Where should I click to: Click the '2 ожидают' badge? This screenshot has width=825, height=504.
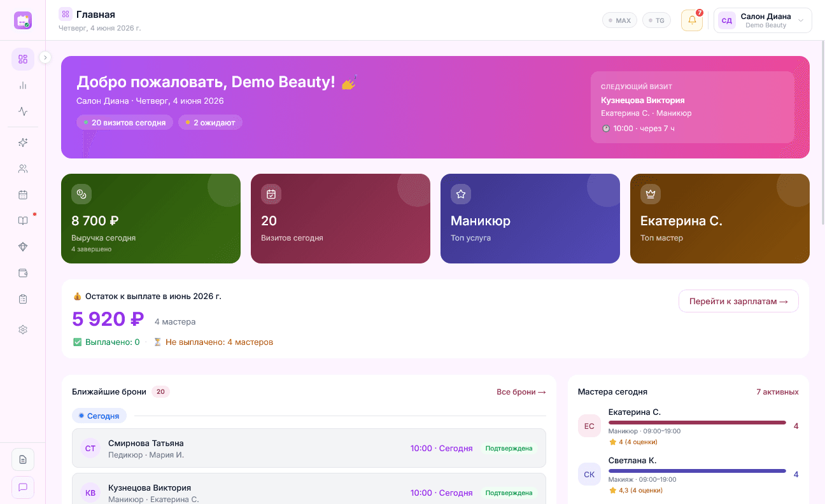[x=210, y=122]
